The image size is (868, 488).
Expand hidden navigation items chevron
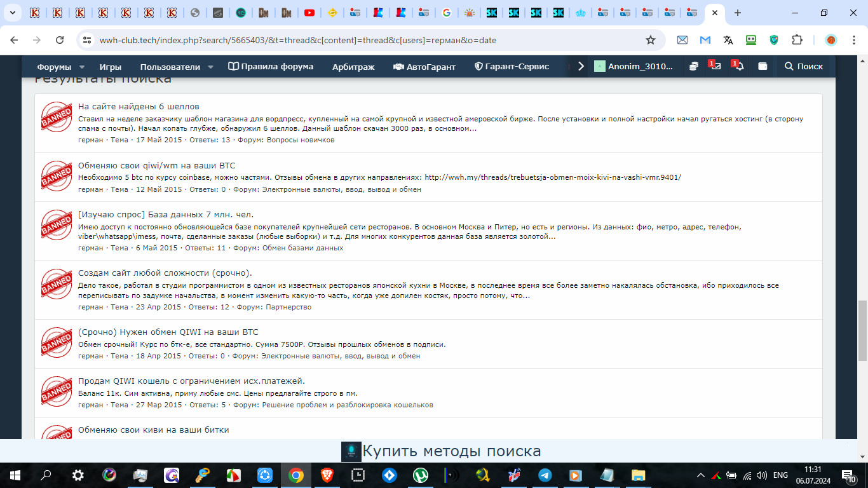click(581, 66)
